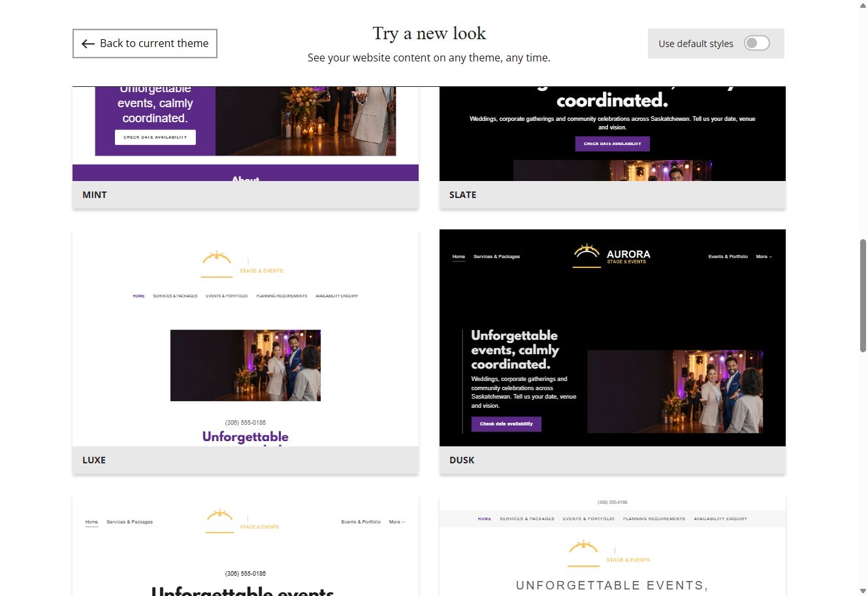This screenshot has height=596, width=868.
Task: Expand the More menu in the Dusk preview
Action: pyautogui.click(x=764, y=257)
